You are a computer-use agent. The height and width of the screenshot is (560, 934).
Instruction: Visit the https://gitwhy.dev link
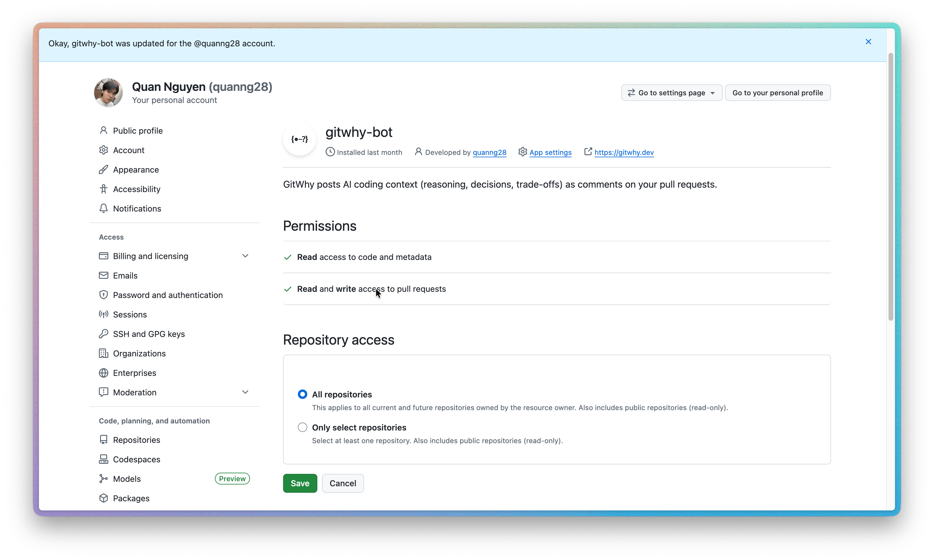point(624,152)
